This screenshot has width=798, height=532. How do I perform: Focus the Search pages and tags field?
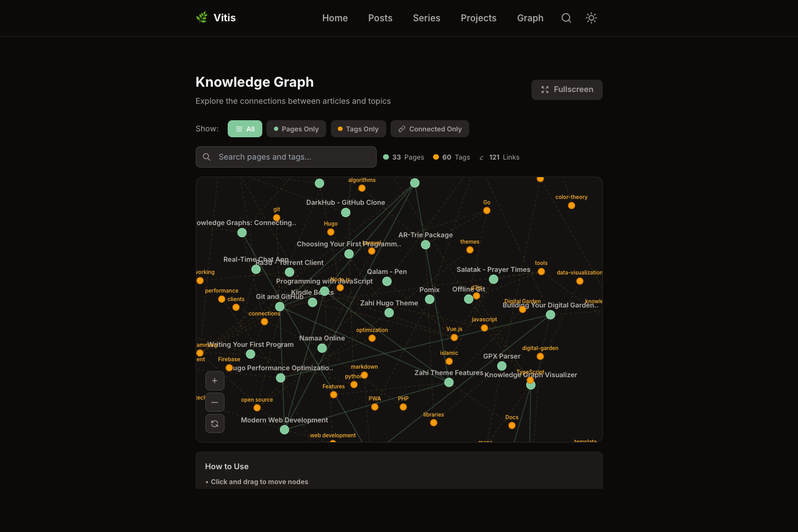coord(286,157)
